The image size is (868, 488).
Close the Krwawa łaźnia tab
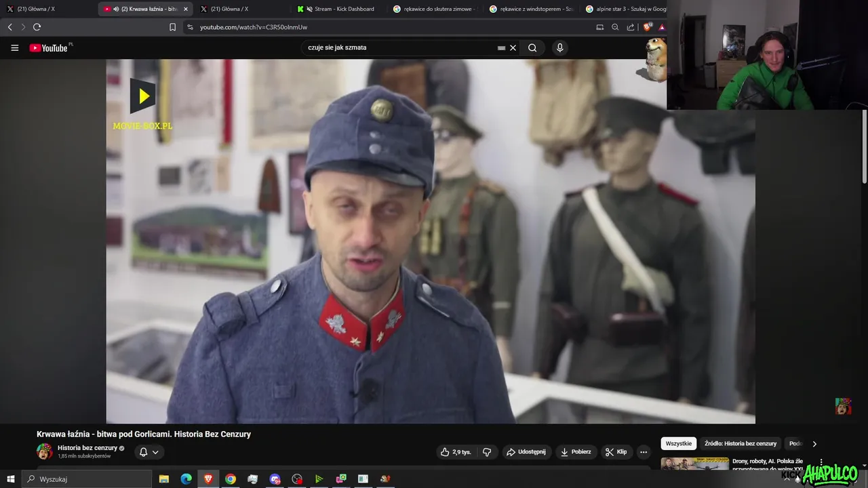click(186, 9)
